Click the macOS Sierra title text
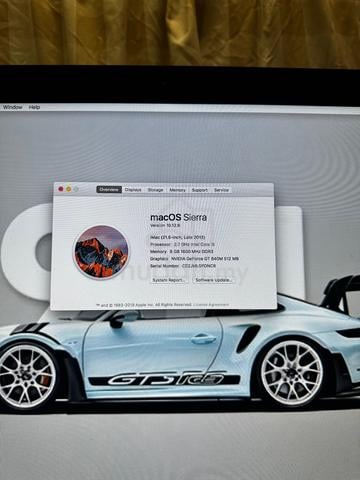The width and height of the screenshot is (360, 480). coord(179,218)
